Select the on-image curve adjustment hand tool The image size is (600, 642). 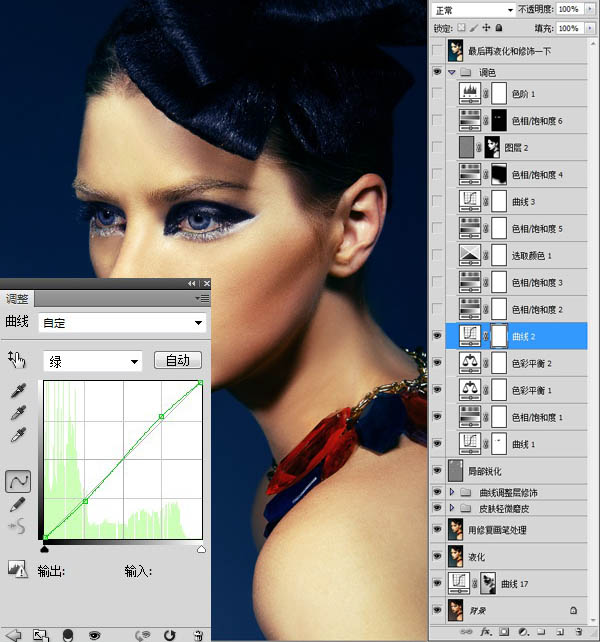click(x=17, y=359)
